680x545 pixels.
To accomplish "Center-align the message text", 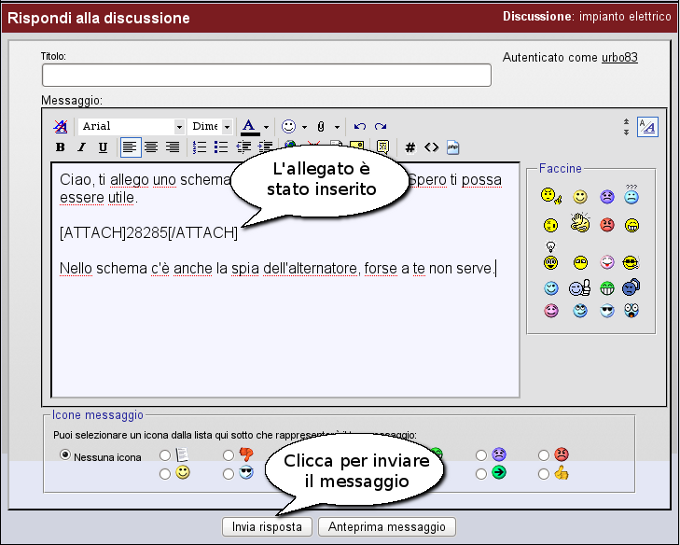I will coord(151,148).
